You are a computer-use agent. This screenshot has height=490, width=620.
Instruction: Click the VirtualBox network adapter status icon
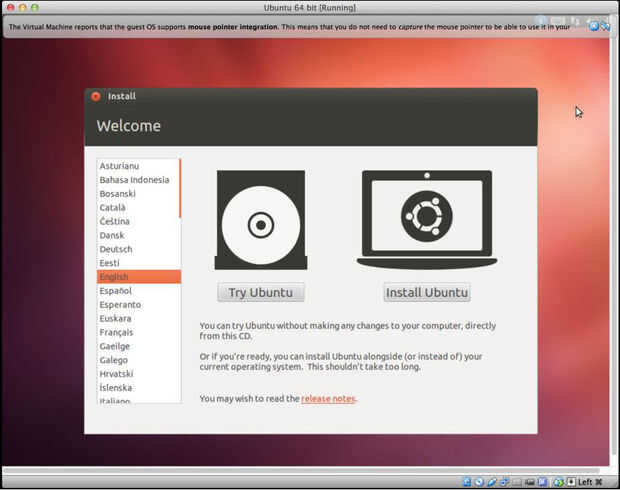tap(504, 482)
